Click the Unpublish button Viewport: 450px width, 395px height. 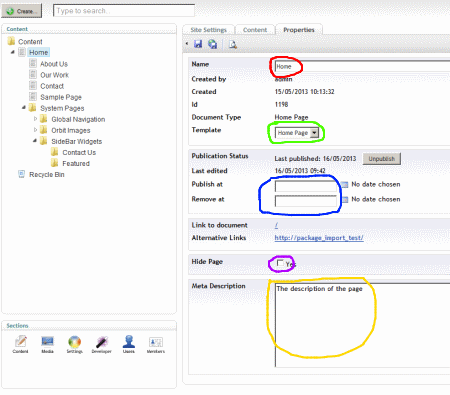tap(382, 159)
